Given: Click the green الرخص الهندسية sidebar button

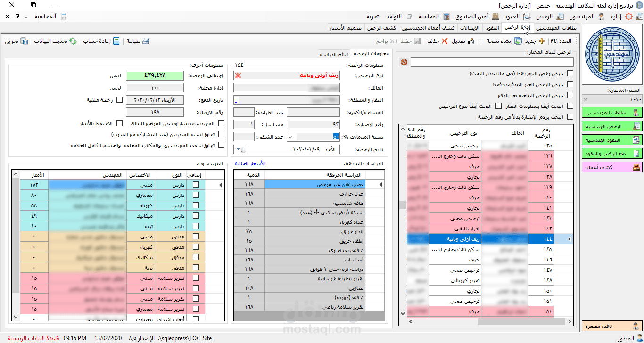Looking at the screenshot, I should (x=612, y=126).
